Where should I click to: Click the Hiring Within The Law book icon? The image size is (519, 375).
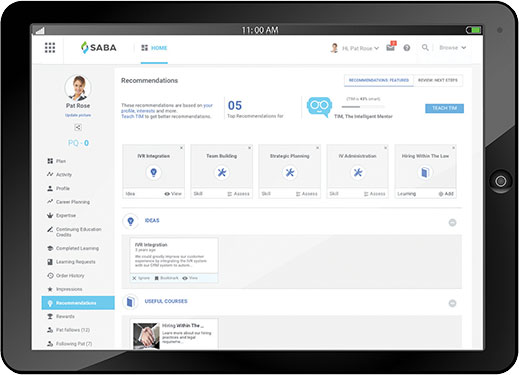(x=425, y=172)
